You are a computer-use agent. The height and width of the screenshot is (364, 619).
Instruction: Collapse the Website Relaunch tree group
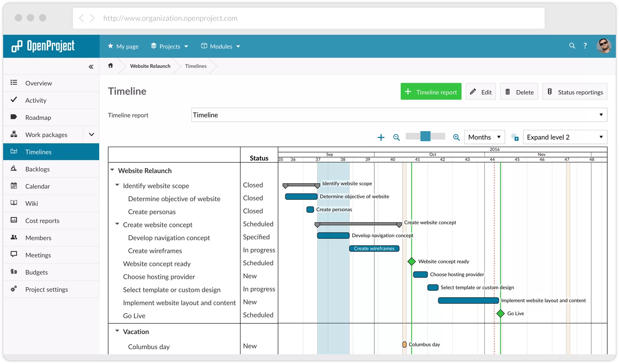(x=112, y=170)
